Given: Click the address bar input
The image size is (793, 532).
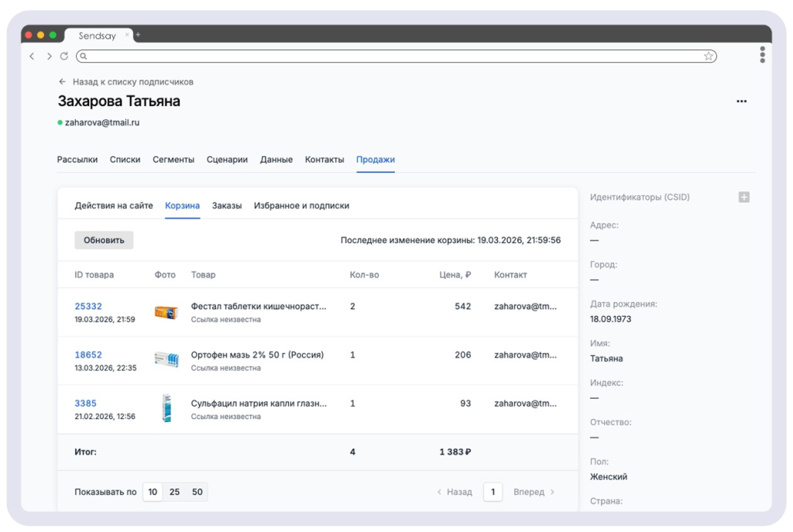Looking at the screenshot, I should pyautogui.click(x=396, y=56).
